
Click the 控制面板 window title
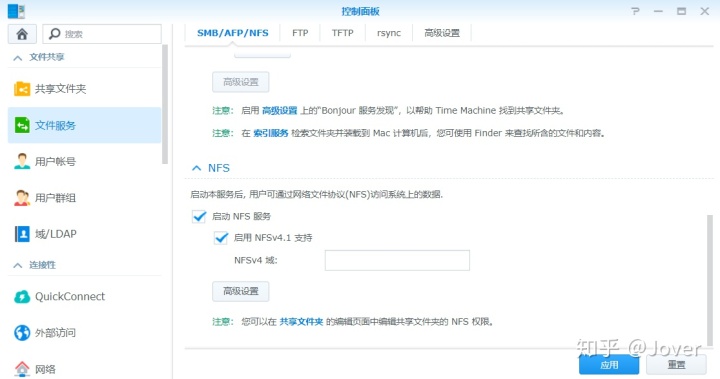360,11
